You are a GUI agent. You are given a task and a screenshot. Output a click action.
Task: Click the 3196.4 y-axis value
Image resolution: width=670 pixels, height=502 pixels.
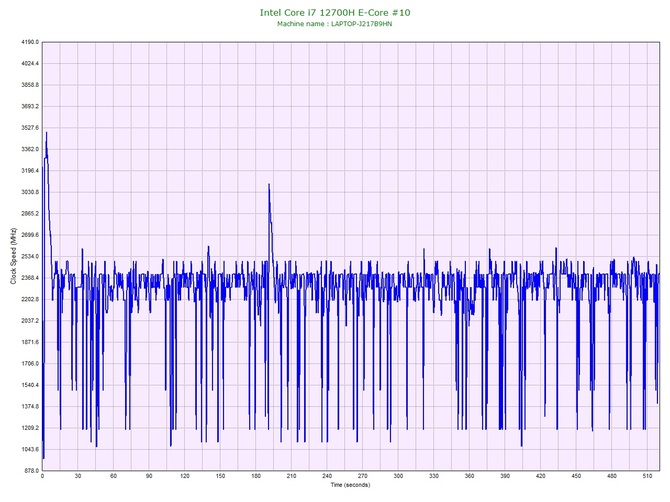point(30,171)
